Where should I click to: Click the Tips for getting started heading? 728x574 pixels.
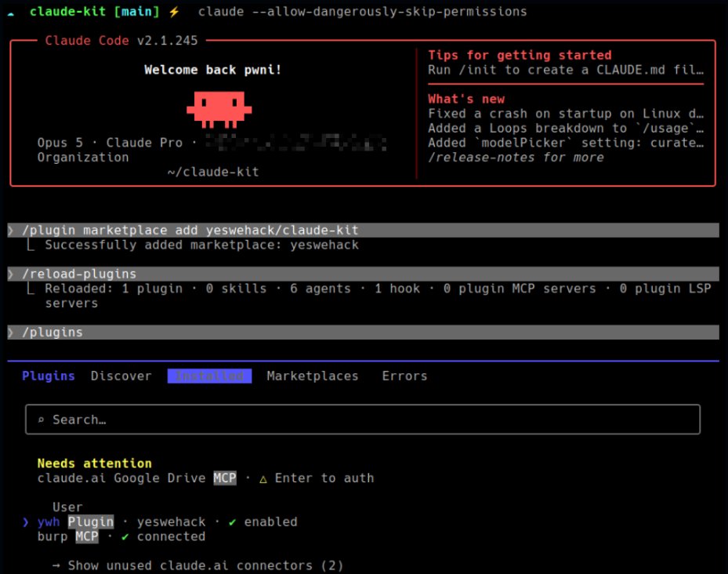tap(520, 56)
